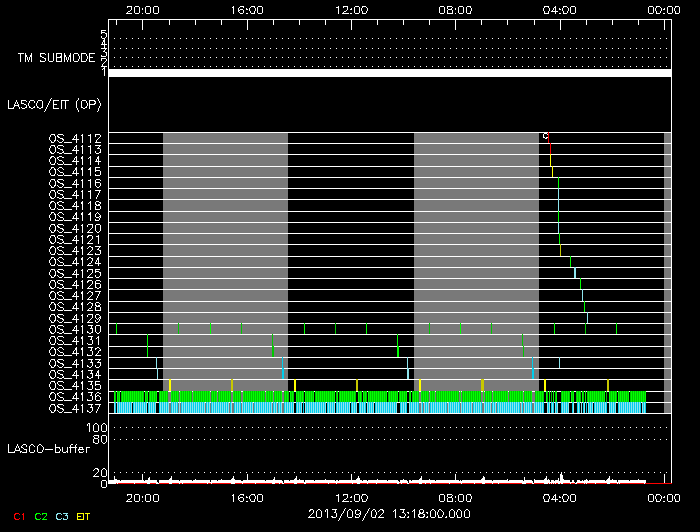This screenshot has width=700, height=532.
Task: Click the red C1 legend label
Action: pos(18,516)
